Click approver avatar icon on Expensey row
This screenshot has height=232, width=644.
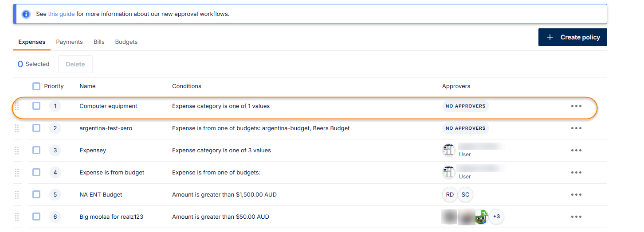[449, 150]
